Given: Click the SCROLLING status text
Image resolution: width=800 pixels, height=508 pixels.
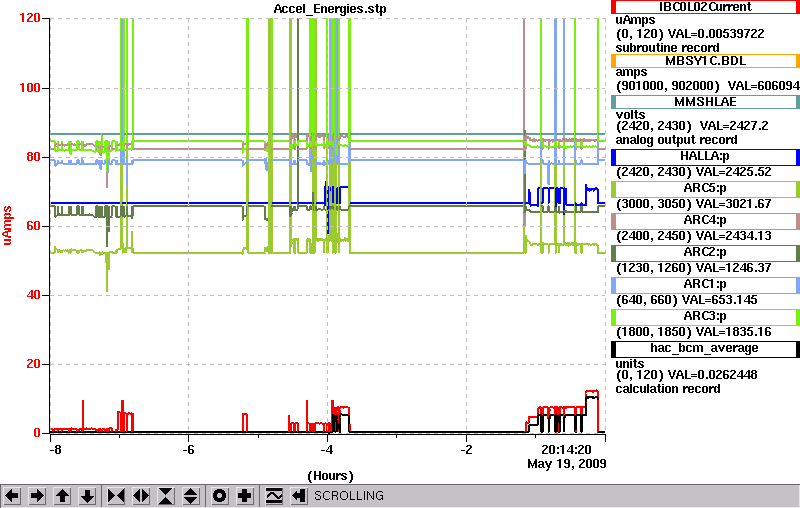Looking at the screenshot, I should (x=348, y=496).
